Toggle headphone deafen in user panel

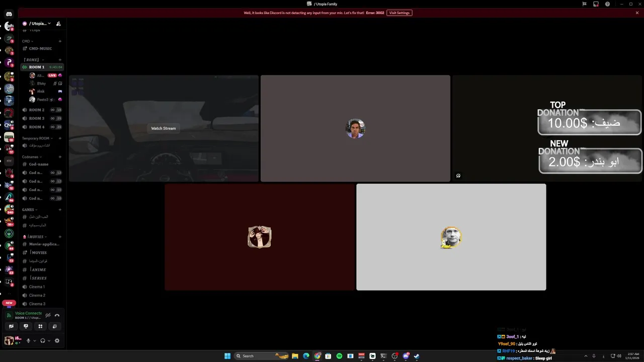coord(42,340)
